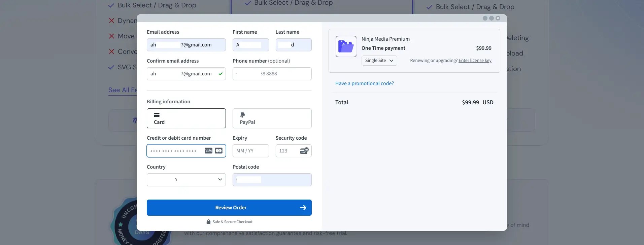Click the Safe & Secure Checkout text

233,222
